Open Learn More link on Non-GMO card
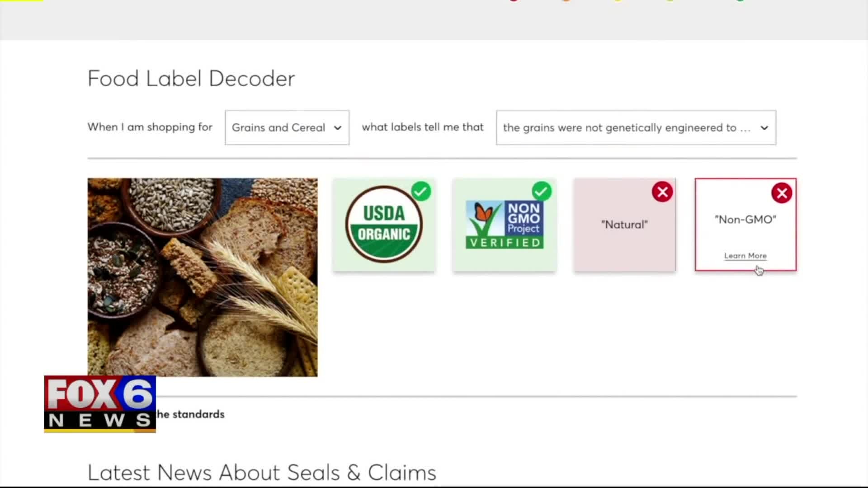868x488 pixels. (745, 256)
